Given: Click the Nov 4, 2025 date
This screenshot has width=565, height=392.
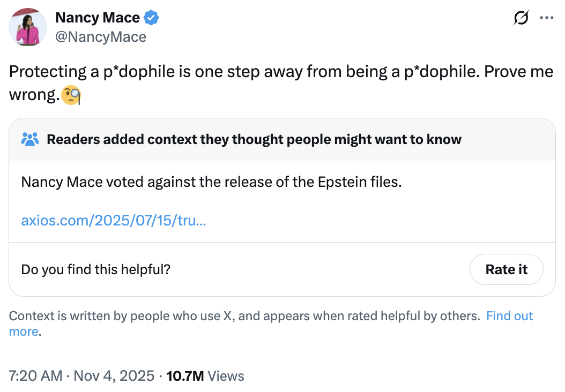Looking at the screenshot, I should tap(114, 376).
